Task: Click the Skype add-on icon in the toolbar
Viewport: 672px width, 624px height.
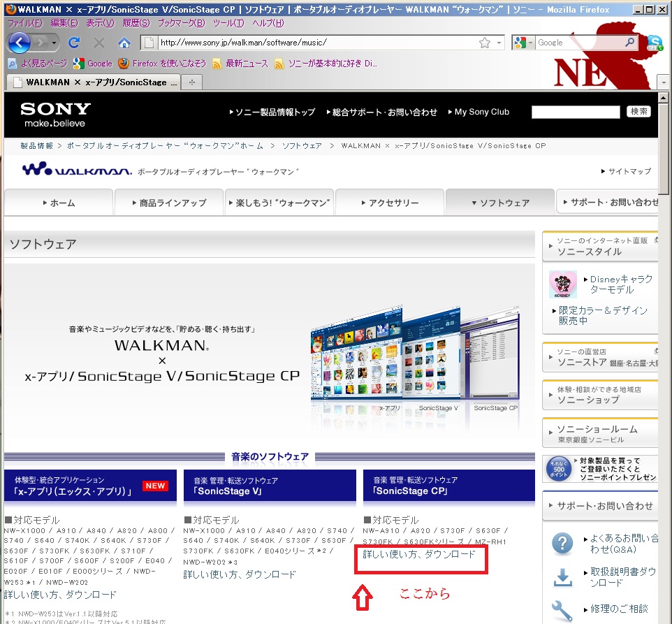Action: click(x=655, y=43)
